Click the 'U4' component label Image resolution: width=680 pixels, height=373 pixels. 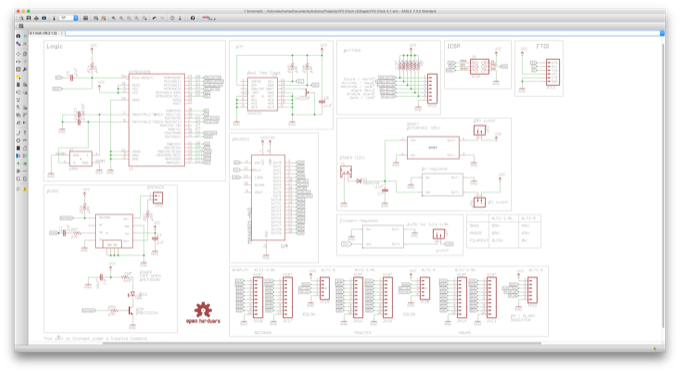click(x=284, y=245)
